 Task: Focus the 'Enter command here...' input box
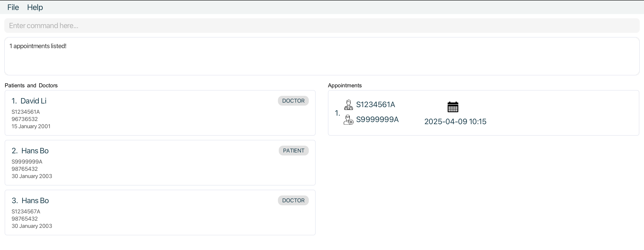322,26
